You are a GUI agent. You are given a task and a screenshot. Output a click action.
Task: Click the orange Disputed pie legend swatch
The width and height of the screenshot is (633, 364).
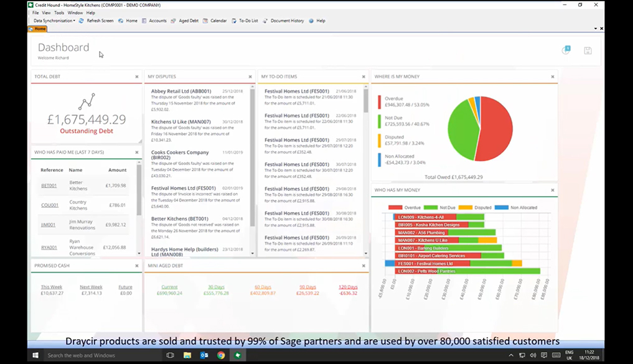click(380, 141)
